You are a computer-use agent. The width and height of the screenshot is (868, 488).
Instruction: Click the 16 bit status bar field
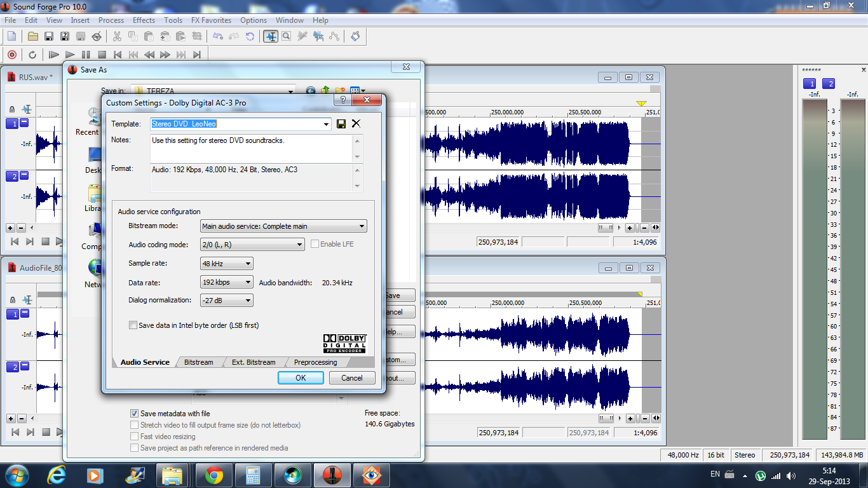click(716, 455)
